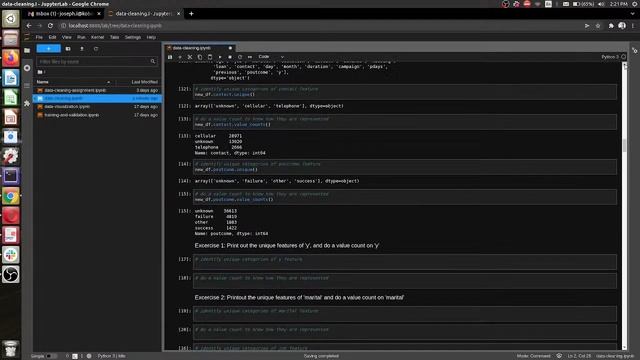Open the Settings menu
640x360 pixels.
tap(133, 37)
